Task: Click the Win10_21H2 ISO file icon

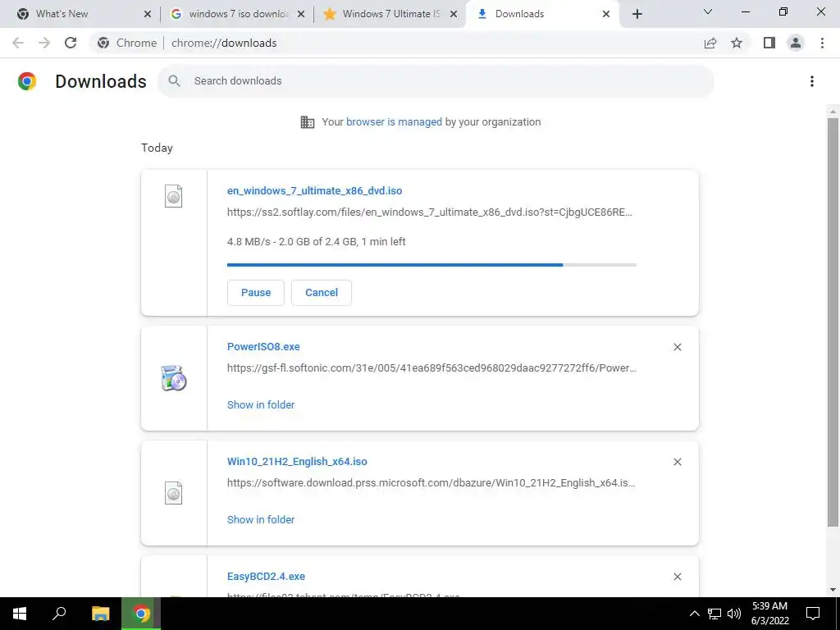Action: (174, 493)
